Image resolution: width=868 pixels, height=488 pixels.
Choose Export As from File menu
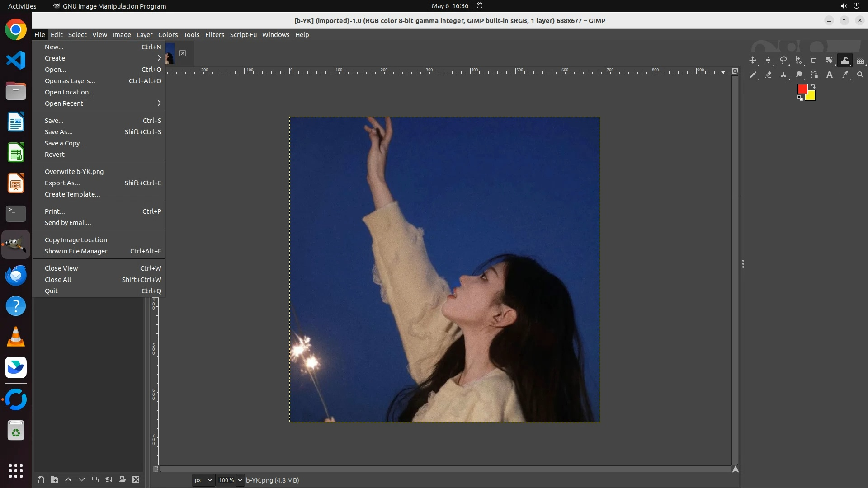[x=62, y=183]
